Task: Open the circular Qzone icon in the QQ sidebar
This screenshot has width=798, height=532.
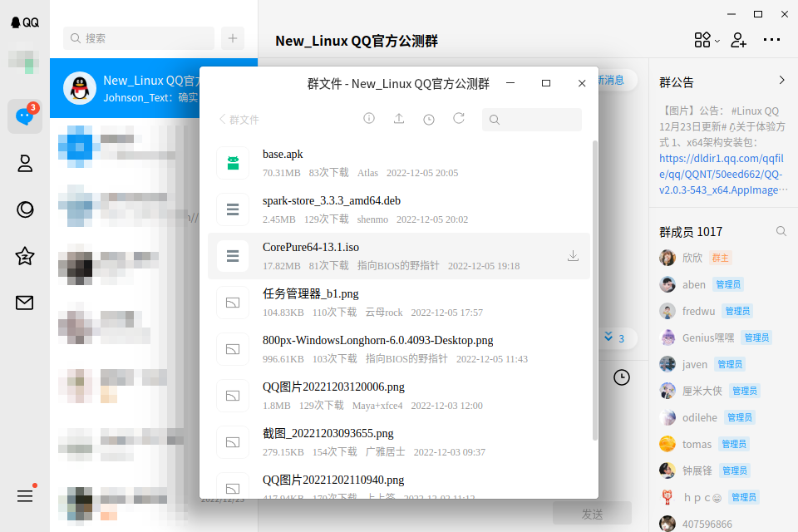Action: click(24, 209)
